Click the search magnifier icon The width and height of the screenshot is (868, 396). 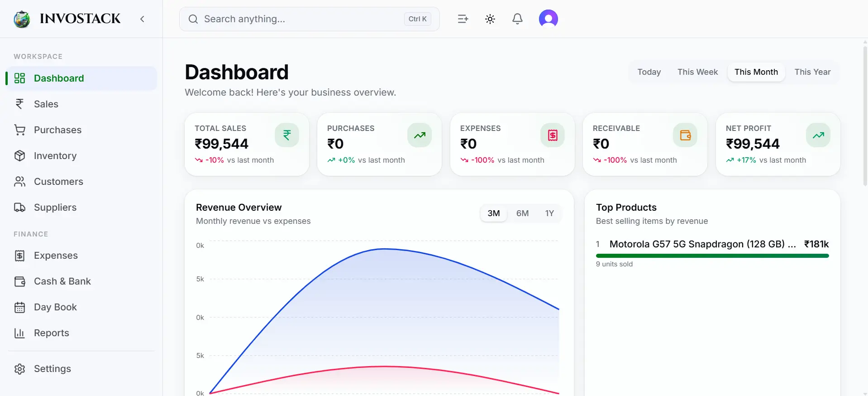click(193, 19)
